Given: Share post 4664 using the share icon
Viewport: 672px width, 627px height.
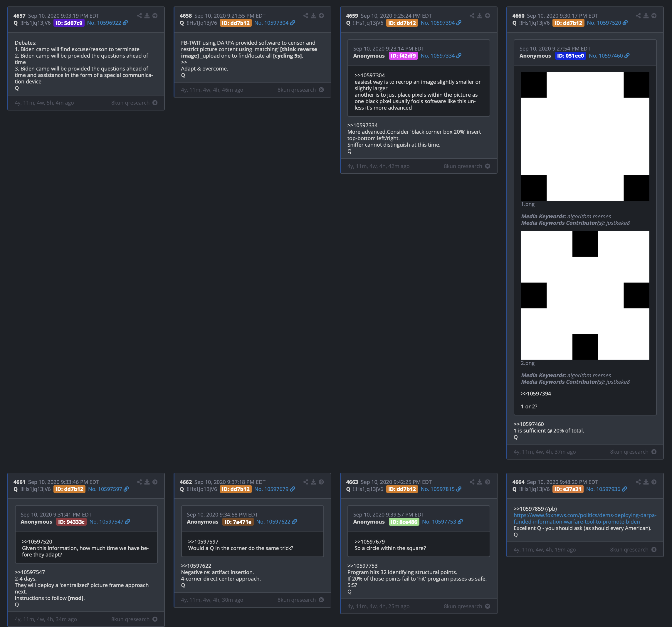Looking at the screenshot, I should coord(638,482).
